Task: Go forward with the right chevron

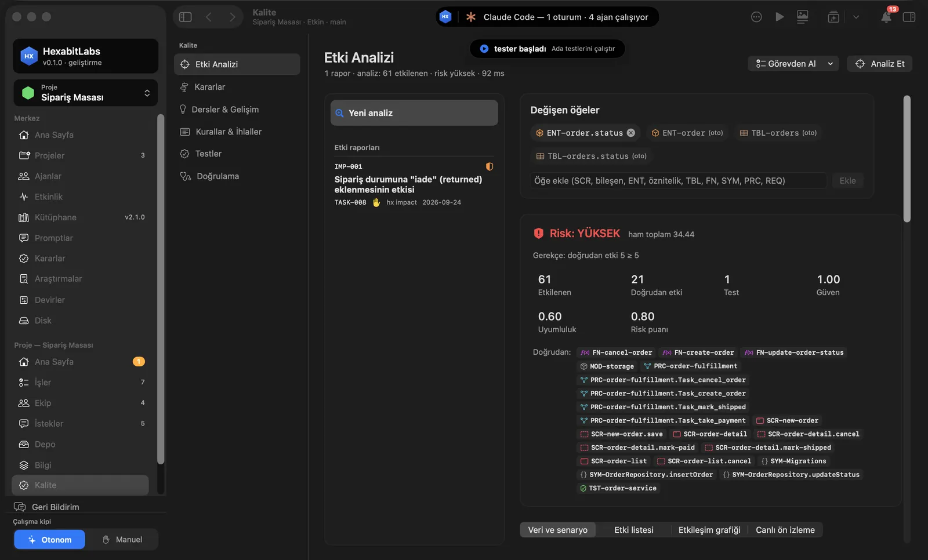Action: click(232, 17)
